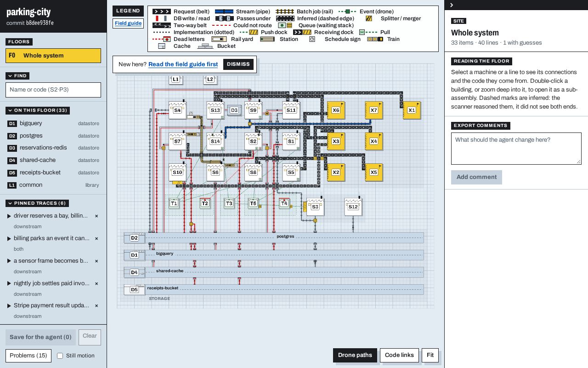
Task: Remove the billing parks an event trace
Action: 96,238
